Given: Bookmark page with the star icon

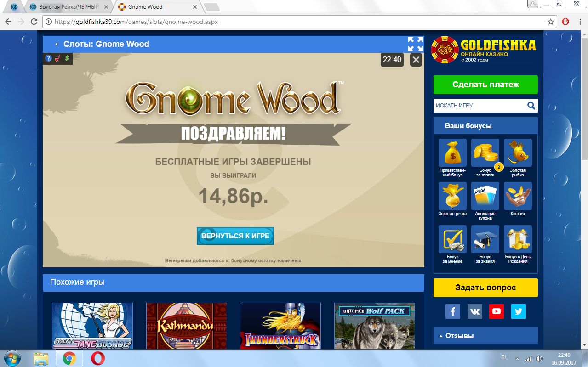Looking at the screenshot, I should click(x=551, y=22).
